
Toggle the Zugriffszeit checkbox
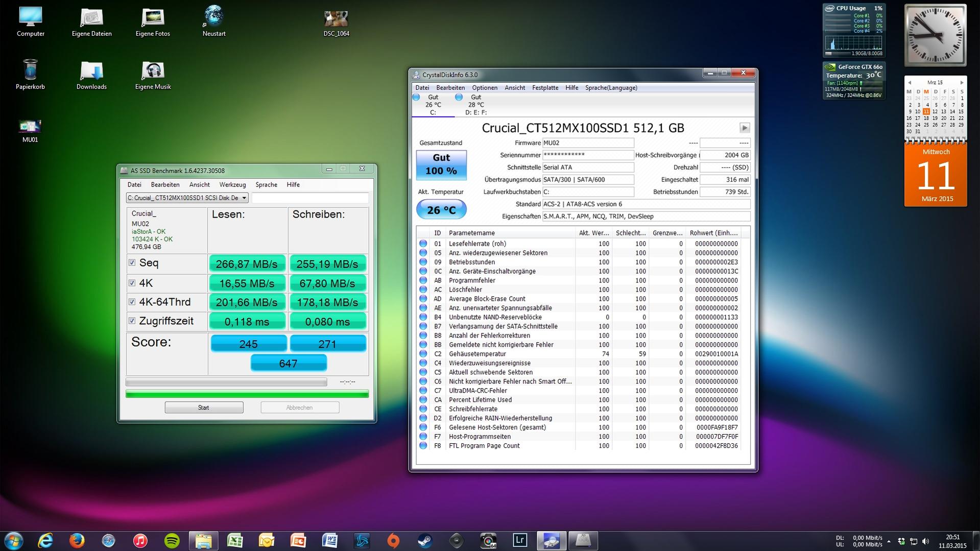coord(132,321)
